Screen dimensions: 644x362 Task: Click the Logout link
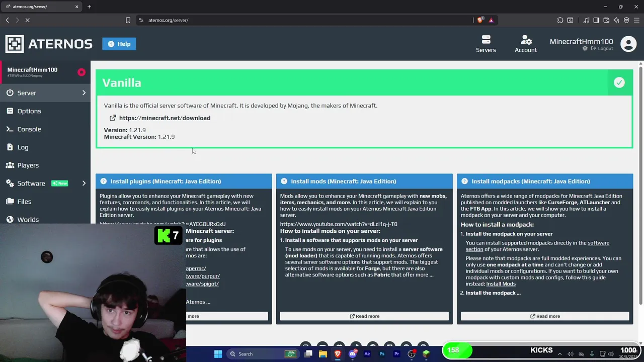click(x=602, y=48)
